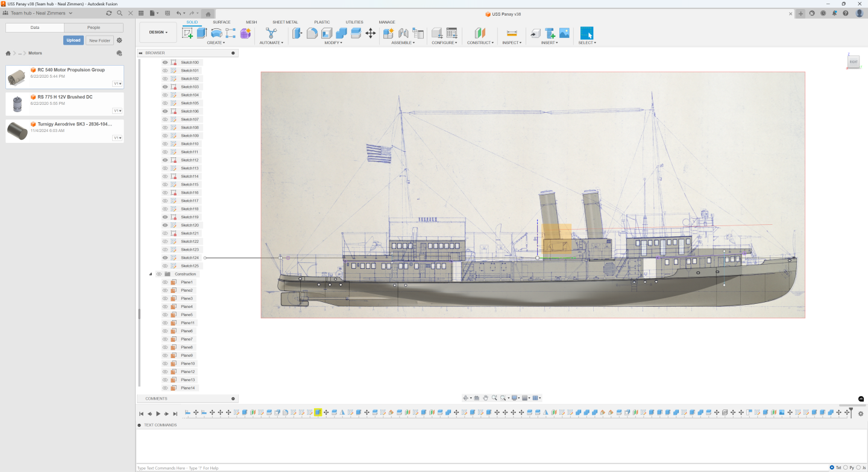
Task: Refresh the data panel
Action: pos(109,13)
